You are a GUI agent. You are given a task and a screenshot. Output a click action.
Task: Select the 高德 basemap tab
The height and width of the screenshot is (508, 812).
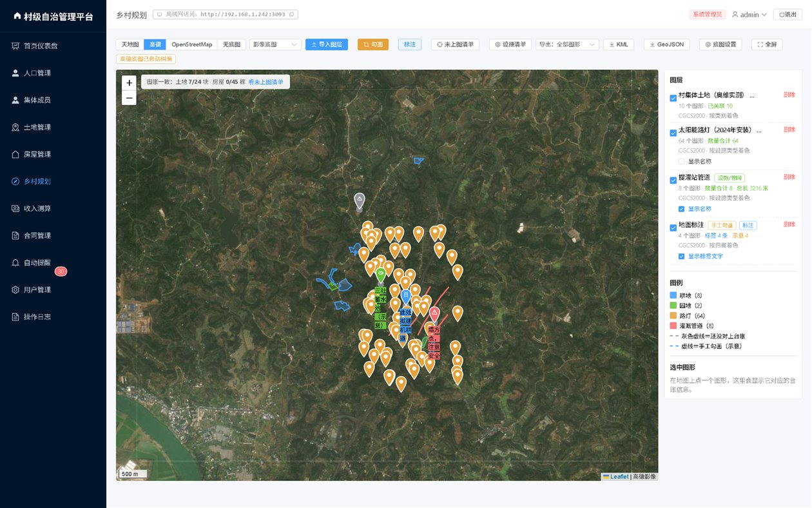tap(155, 44)
